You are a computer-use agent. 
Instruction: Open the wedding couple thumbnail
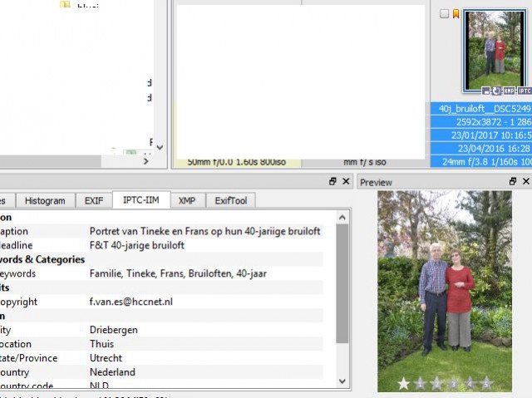pyautogui.click(x=495, y=50)
